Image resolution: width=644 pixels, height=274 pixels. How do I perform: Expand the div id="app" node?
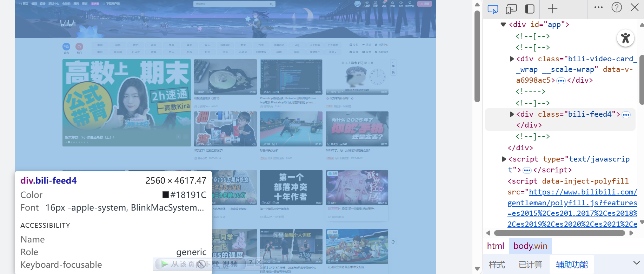point(503,25)
